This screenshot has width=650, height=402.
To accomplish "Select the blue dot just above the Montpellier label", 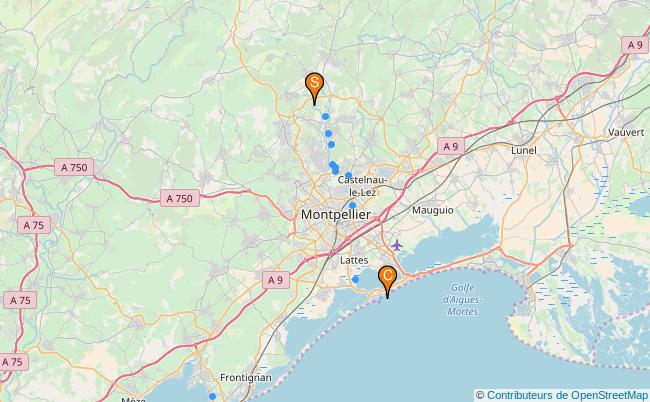I will pos(352,205).
